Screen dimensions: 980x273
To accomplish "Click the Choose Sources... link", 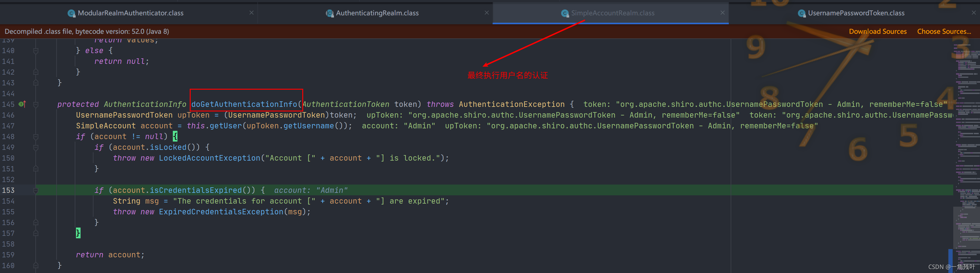I will 944,32.
